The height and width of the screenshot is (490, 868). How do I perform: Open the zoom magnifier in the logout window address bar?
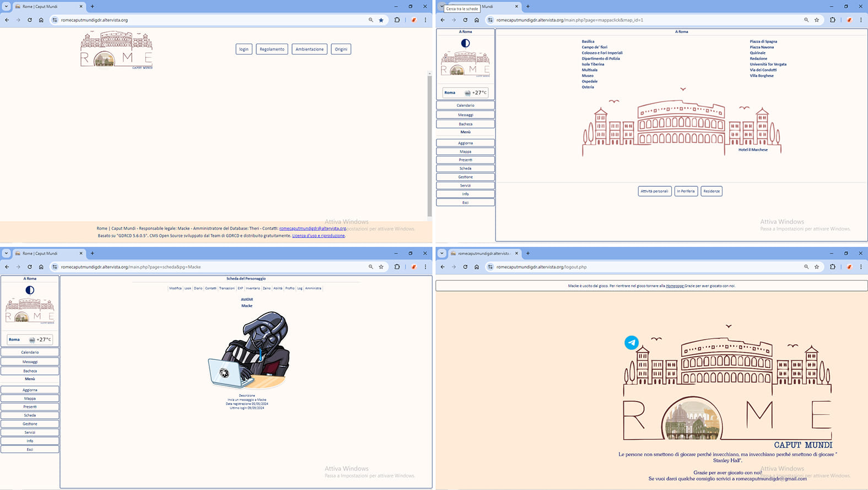click(806, 267)
